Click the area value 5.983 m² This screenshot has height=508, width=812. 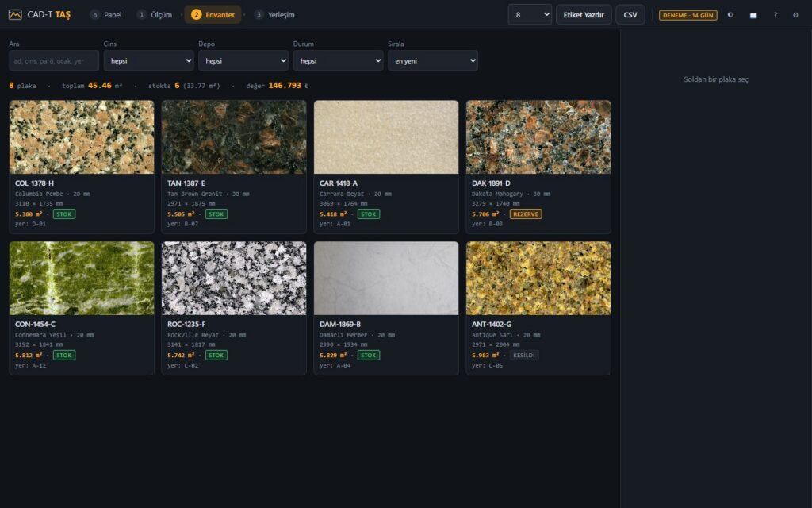(485, 355)
